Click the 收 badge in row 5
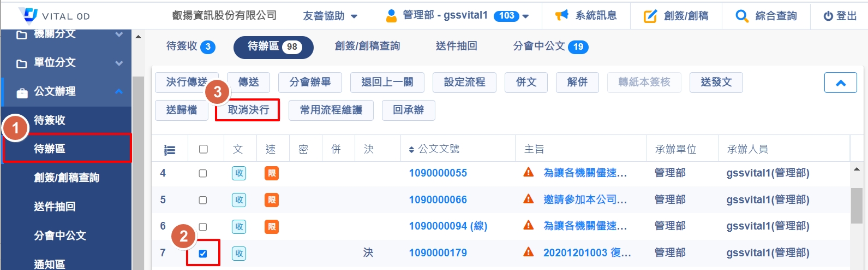Viewport: 868px width, 270px height. pos(239,200)
